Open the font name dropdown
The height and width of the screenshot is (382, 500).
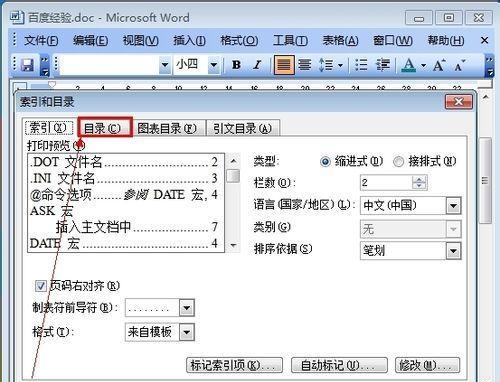(x=164, y=64)
